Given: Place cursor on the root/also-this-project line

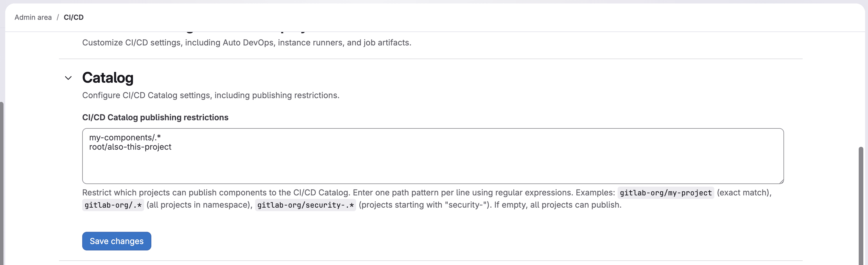Looking at the screenshot, I should [x=130, y=147].
